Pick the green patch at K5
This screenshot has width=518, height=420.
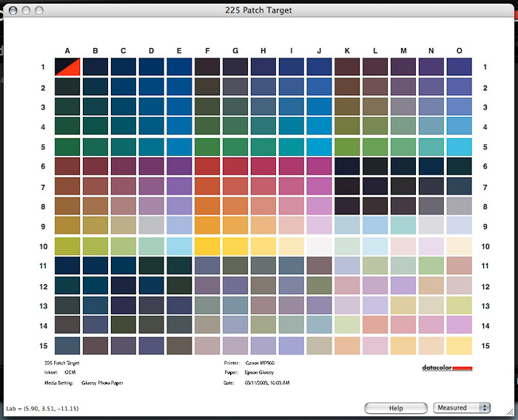(347, 146)
